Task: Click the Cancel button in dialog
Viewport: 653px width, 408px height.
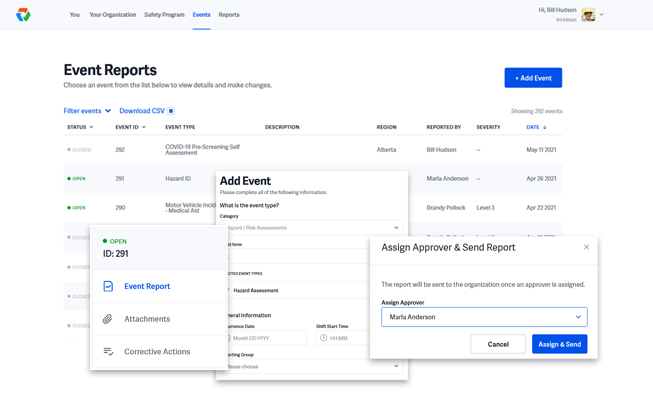Action: pos(498,344)
